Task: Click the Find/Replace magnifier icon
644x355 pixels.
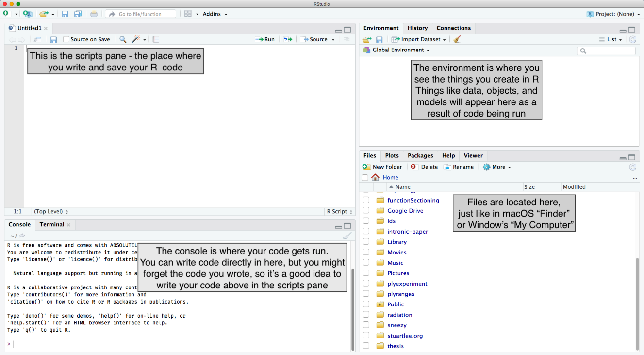Action: (123, 39)
